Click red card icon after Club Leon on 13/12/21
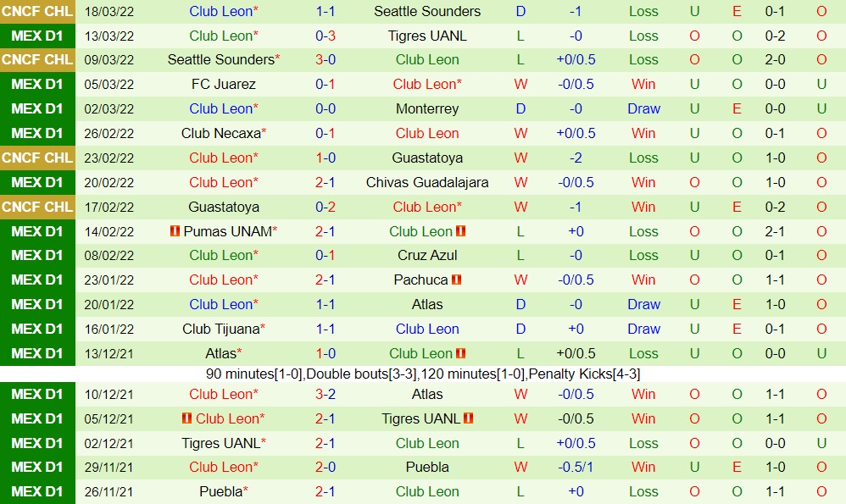This screenshot has height=504, width=846. (462, 353)
